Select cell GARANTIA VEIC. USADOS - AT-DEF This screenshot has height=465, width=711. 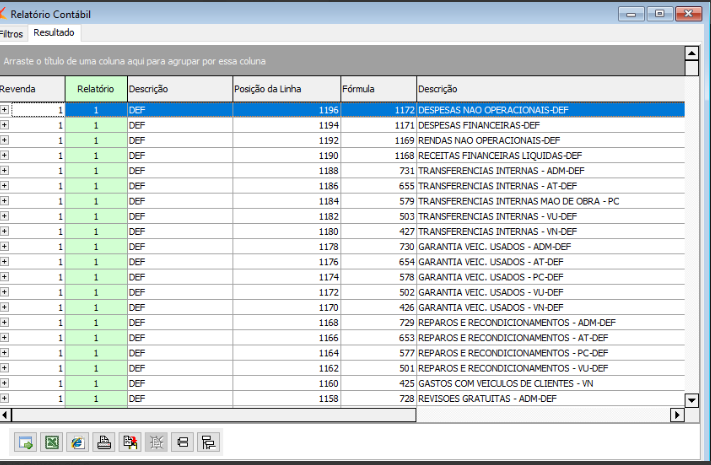coord(550,262)
